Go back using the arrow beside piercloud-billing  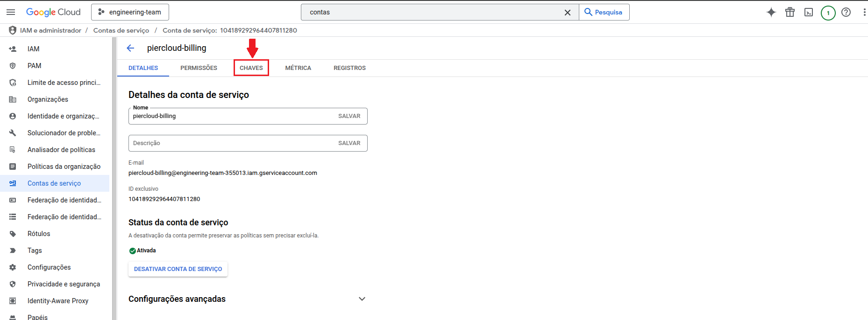131,48
